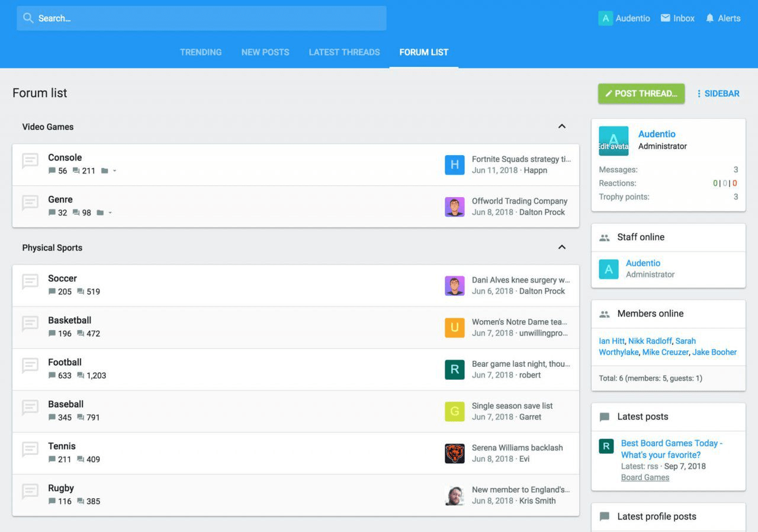Collapse the Physical Sports category
The image size is (758, 532).
click(x=561, y=247)
